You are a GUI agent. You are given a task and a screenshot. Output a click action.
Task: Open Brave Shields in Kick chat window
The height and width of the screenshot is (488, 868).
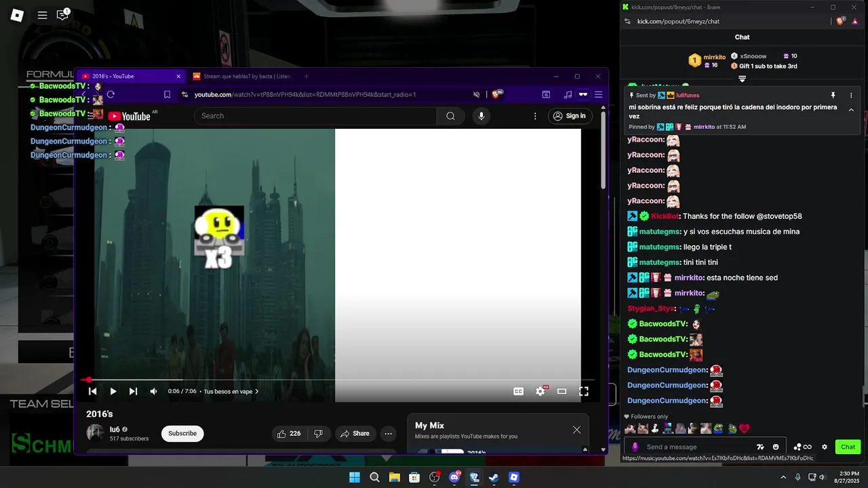(841, 21)
